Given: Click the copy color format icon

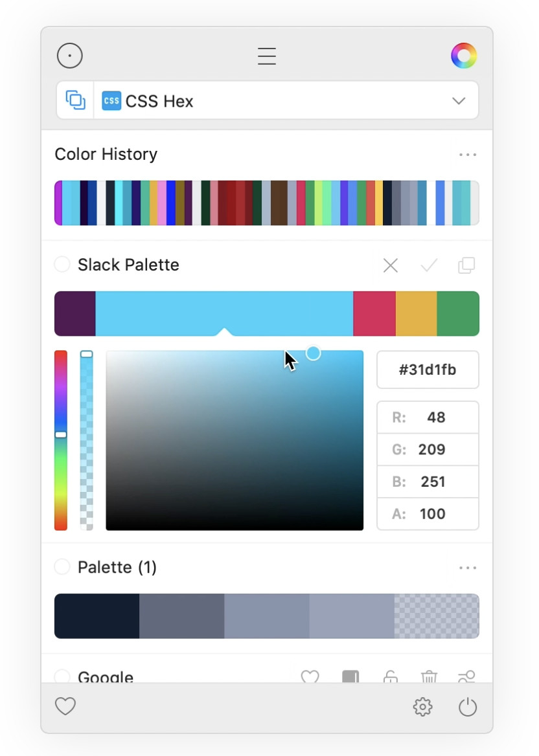Looking at the screenshot, I should point(76,100).
